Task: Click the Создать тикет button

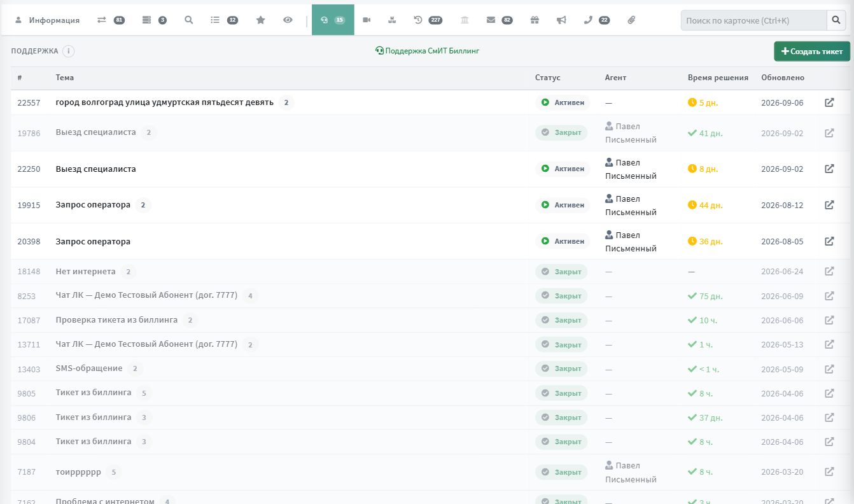Action: (x=812, y=52)
